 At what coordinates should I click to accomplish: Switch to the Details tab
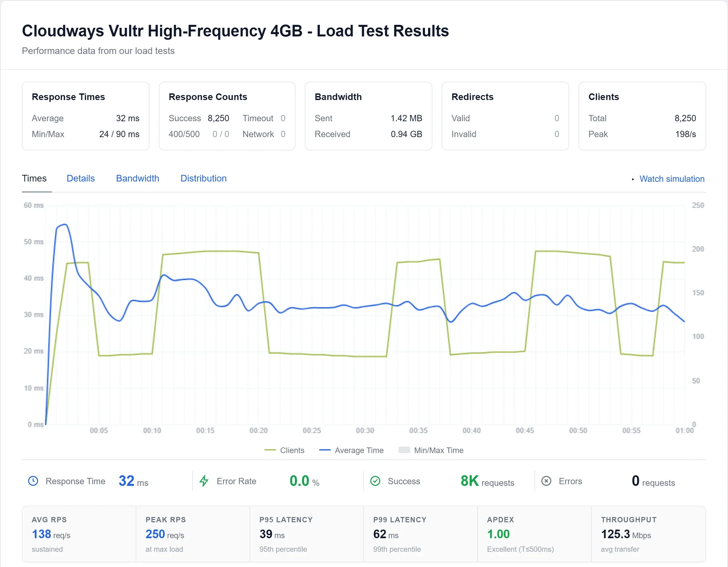tap(81, 179)
